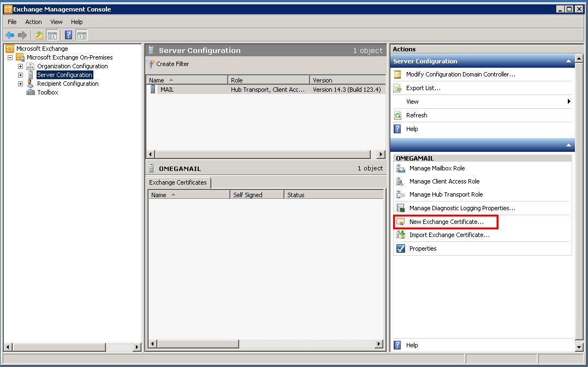Click Help under Server Configuration actions

[x=412, y=129]
